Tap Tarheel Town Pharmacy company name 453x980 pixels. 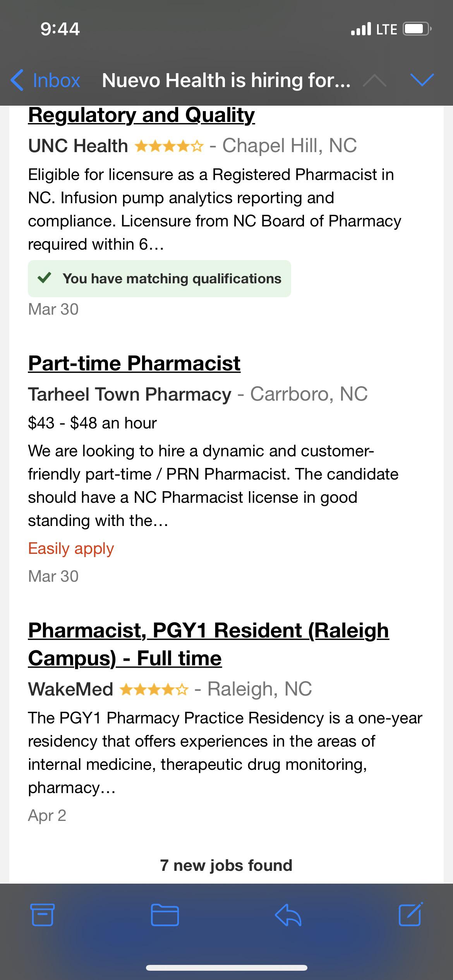click(x=129, y=394)
